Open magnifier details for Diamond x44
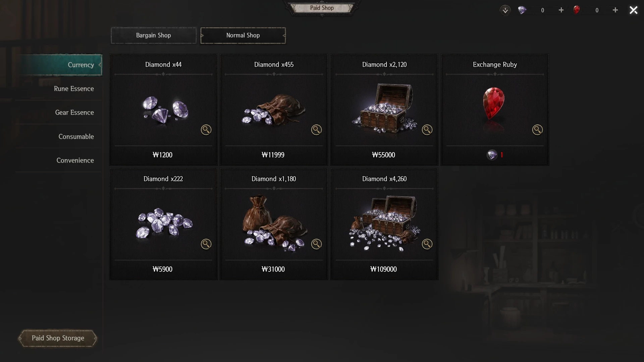Viewport: 644px width, 362px height. coord(206,130)
